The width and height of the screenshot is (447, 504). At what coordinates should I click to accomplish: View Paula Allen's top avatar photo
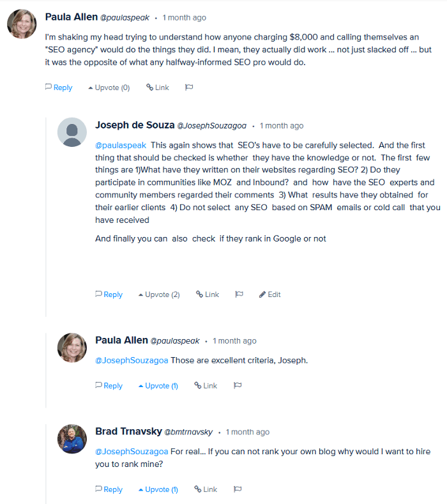(x=22, y=24)
